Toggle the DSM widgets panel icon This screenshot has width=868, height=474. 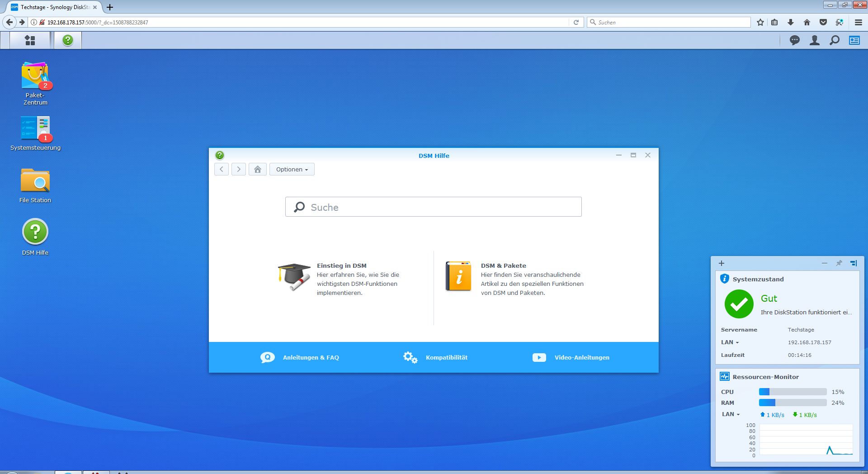point(854,40)
